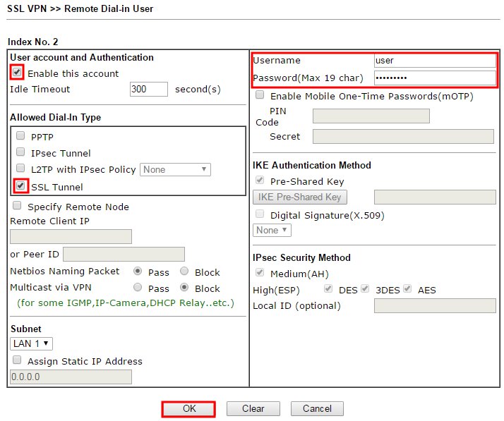Click the 'Index No. 2' heading text

[32, 42]
